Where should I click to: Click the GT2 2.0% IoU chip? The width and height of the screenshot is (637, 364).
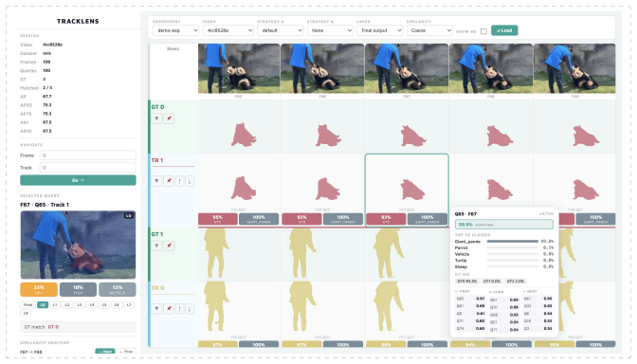pos(516,282)
